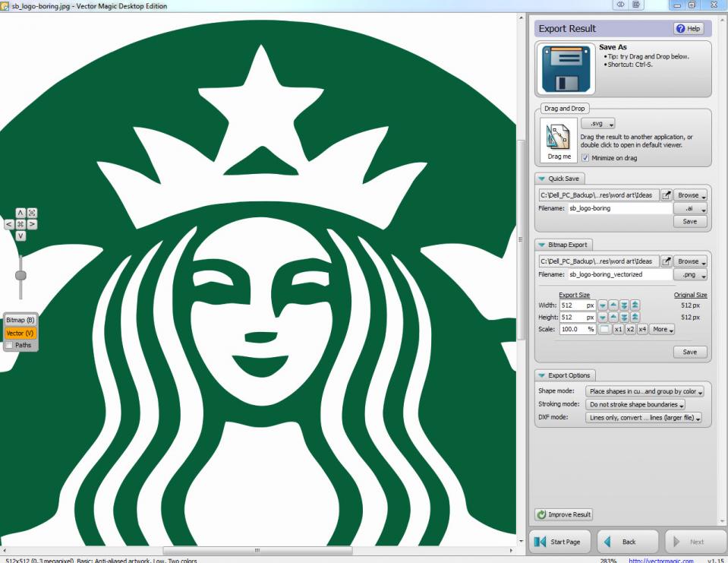Increase export Width with the single up arrow
This screenshot has height=563, width=728.
[613, 305]
